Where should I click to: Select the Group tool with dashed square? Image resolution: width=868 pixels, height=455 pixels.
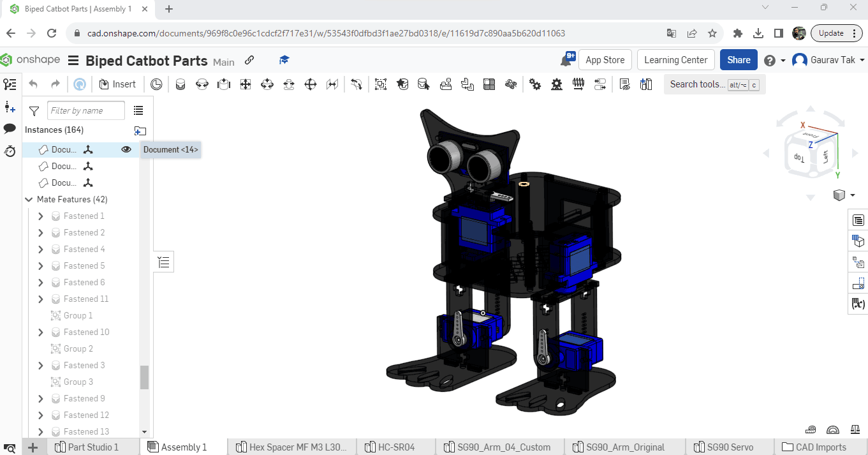tap(381, 84)
